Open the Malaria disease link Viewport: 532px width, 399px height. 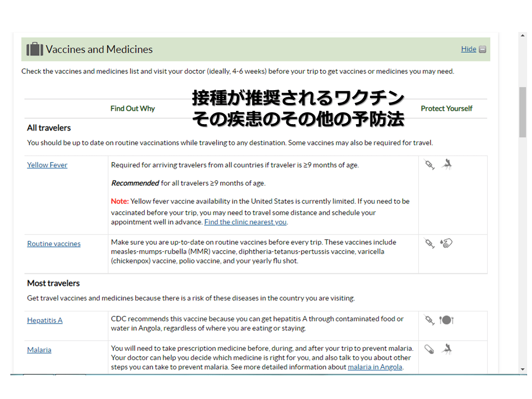tap(39, 350)
